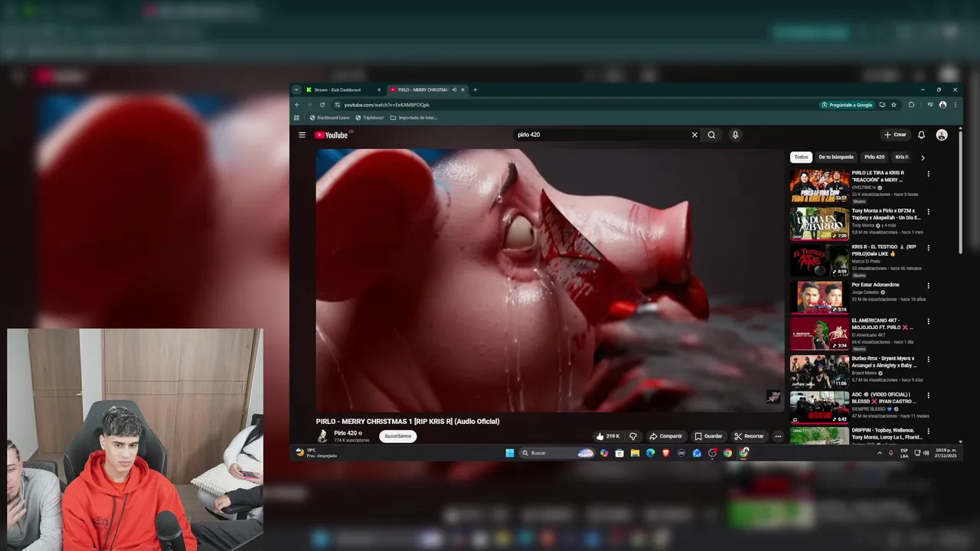Image resolution: width=980 pixels, height=551 pixels.
Task: Click the main video player
Action: tap(550, 280)
